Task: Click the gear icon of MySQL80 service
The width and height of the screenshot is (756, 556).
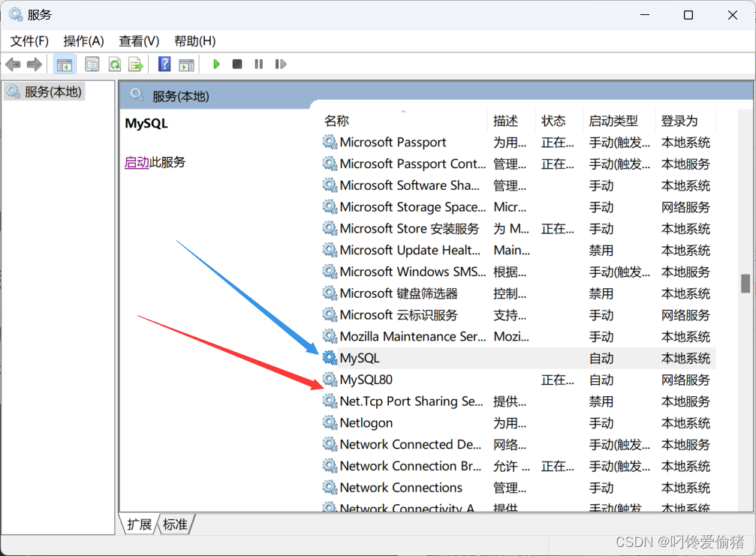Action: tap(330, 380)
